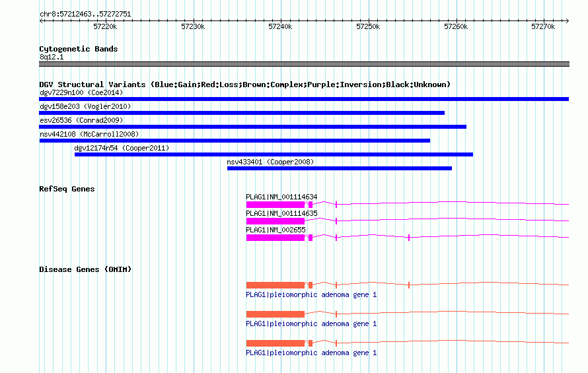Viewport: 588px width, 373px height.
Task: Open variant label dgv12174n54 (Cooper2011)
Action: click(122, 148)
